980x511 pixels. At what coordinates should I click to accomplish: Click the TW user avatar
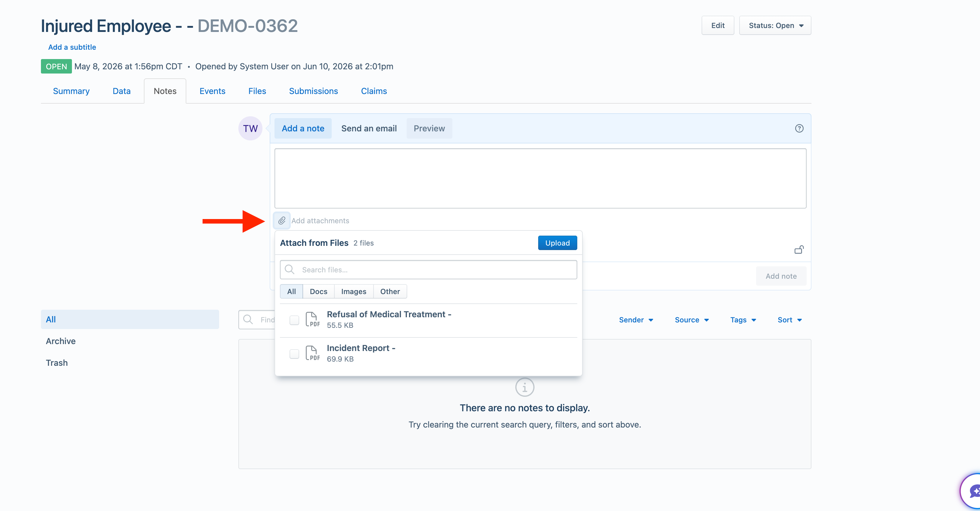coord(250,128)
